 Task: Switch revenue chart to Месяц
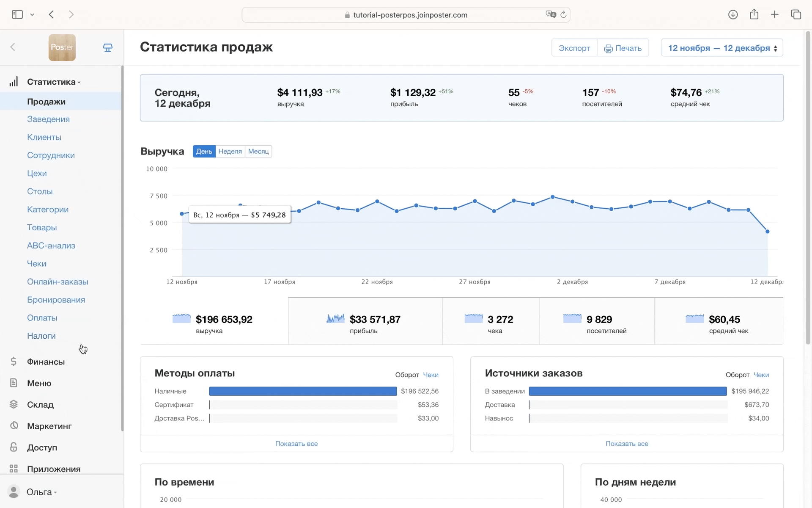(x=258, y=152)
